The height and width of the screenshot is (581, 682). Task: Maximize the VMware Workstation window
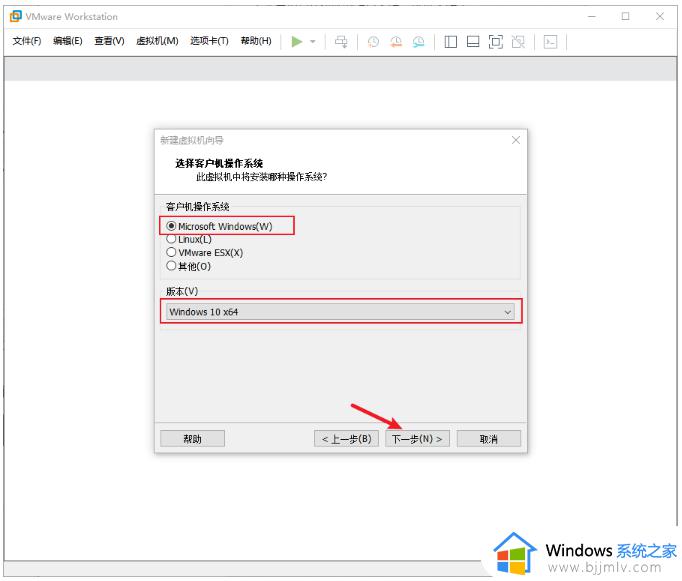[625, 17]
